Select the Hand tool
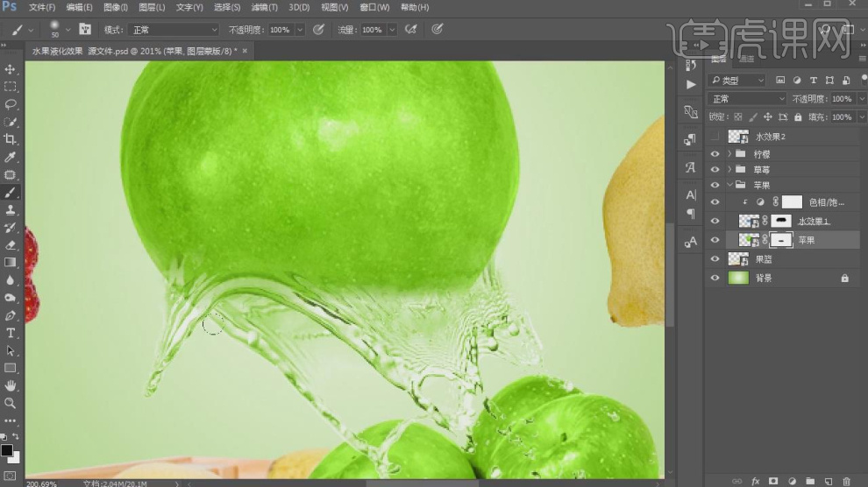 [x=11, y=385]
